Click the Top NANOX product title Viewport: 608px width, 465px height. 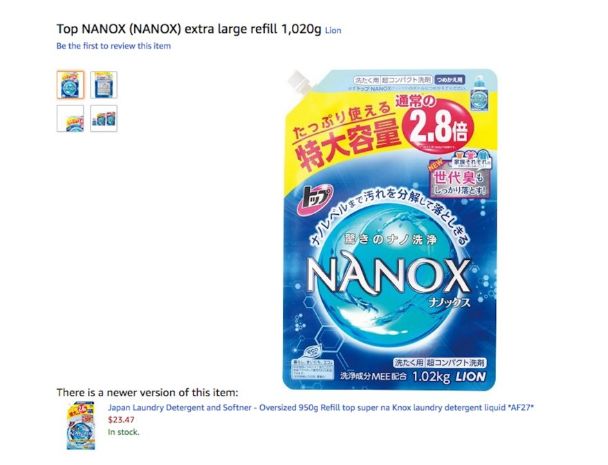(189, 29)
